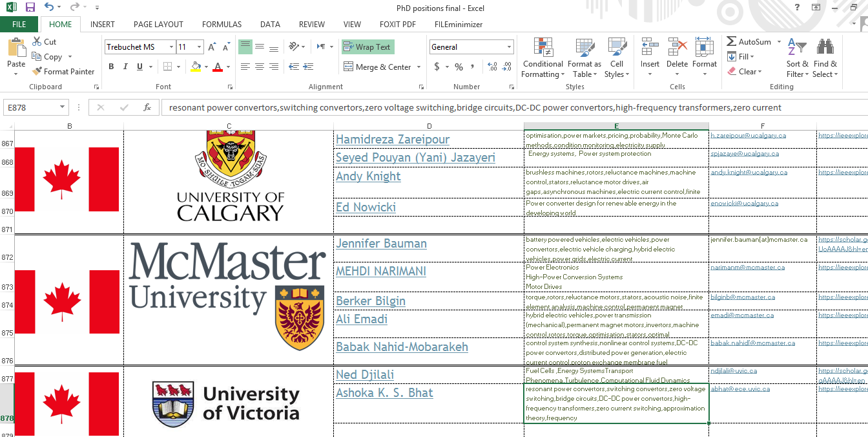This screenshot has width=868, height=437.
Task: Expand the Merge & Center dropdown arrow
Action: [x=419, y=67]
